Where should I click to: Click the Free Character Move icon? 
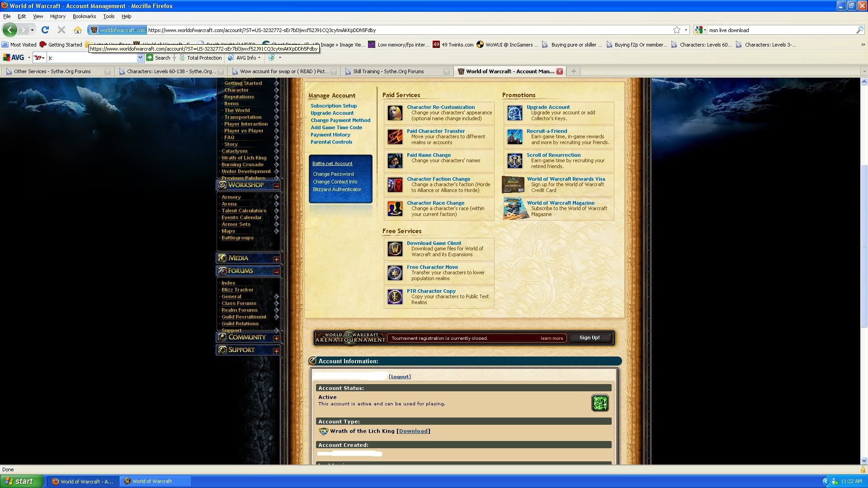pos(395,273)
